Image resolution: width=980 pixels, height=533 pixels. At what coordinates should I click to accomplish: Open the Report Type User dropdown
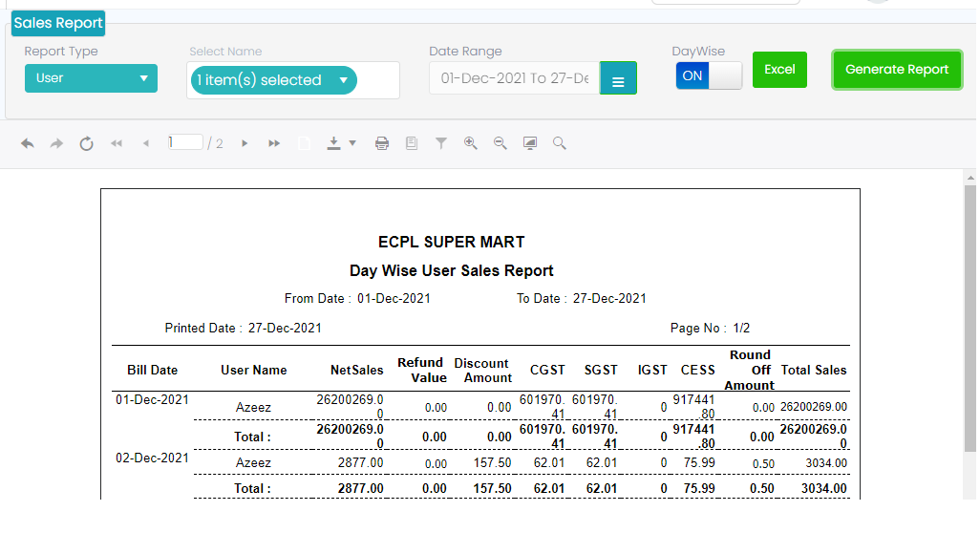(91, 78)
